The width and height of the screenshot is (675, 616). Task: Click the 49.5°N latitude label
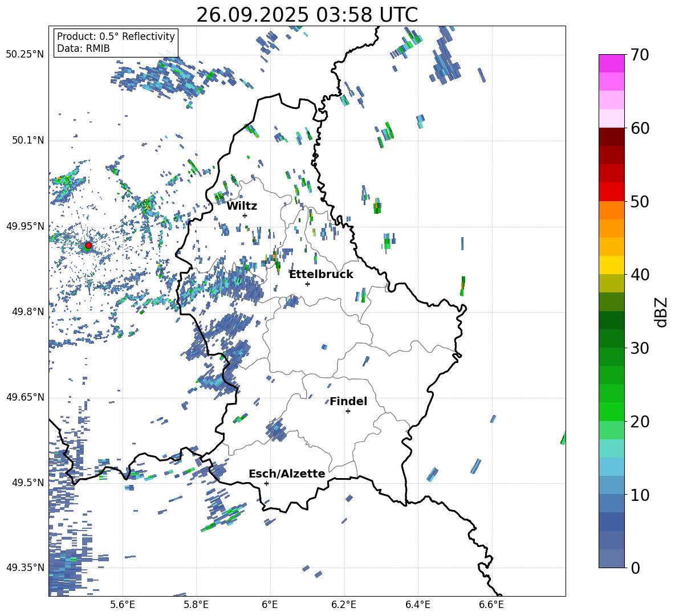click(x=27, y=482)
